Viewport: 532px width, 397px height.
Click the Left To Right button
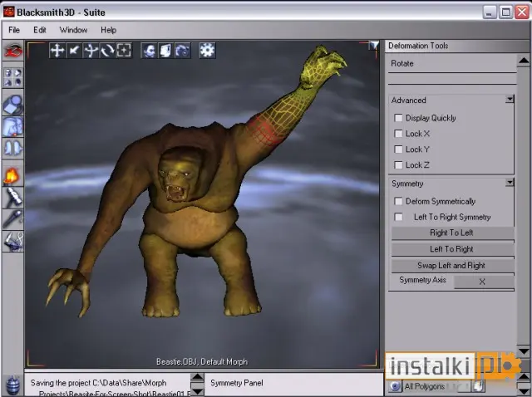[x=452, y=249]
